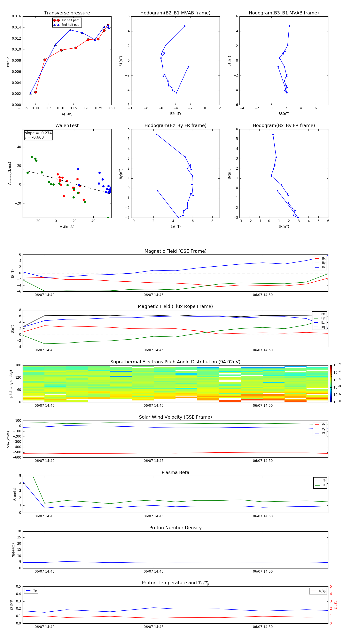This screenshot has height=644, width=351.
Task: Click the Magnetic Field (GSE Frame) title
Action: [x=175, y=251]
